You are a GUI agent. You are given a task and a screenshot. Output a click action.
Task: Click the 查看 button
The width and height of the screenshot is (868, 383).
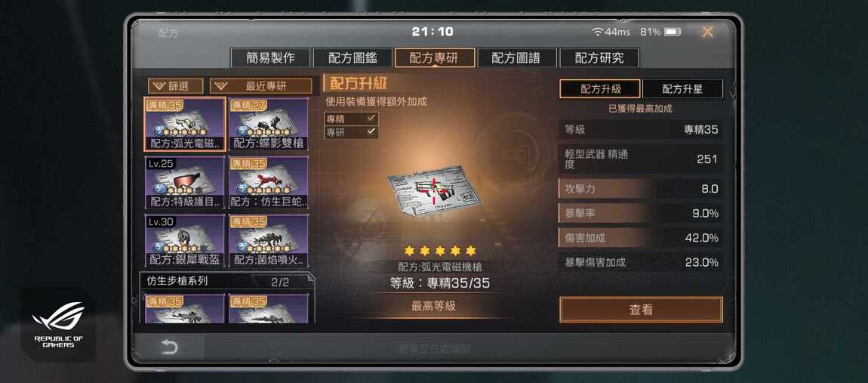[x=641, y=310]
